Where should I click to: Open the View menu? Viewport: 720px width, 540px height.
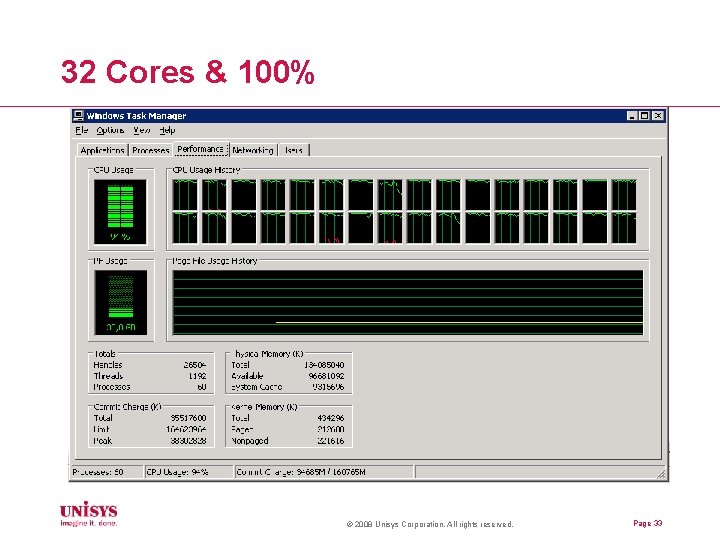(x=141, y=130)
